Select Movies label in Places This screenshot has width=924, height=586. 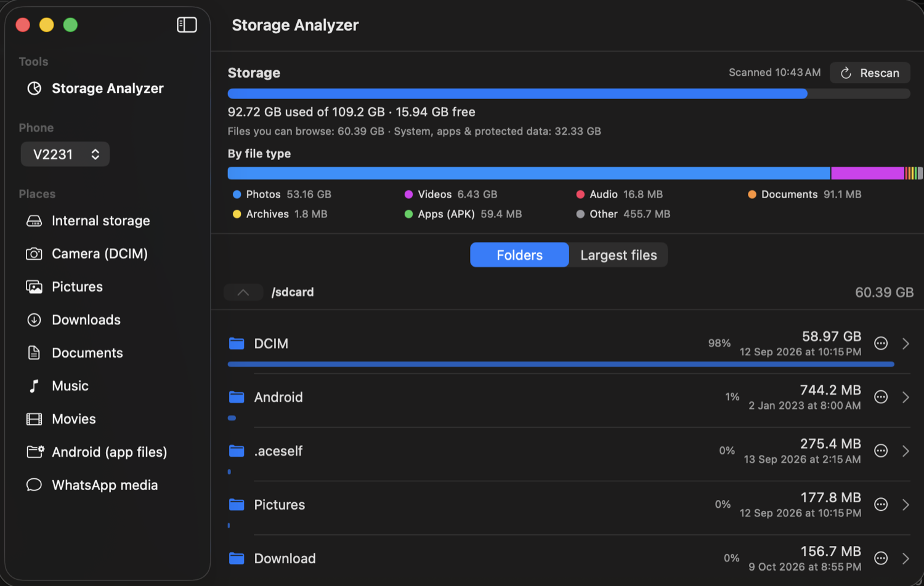[x=74, y=419]
